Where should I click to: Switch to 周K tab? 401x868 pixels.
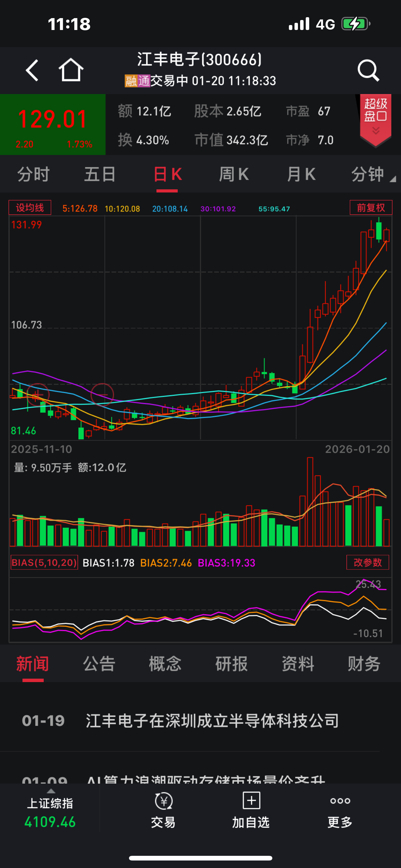pyautogui.click(x=234, y=174)
